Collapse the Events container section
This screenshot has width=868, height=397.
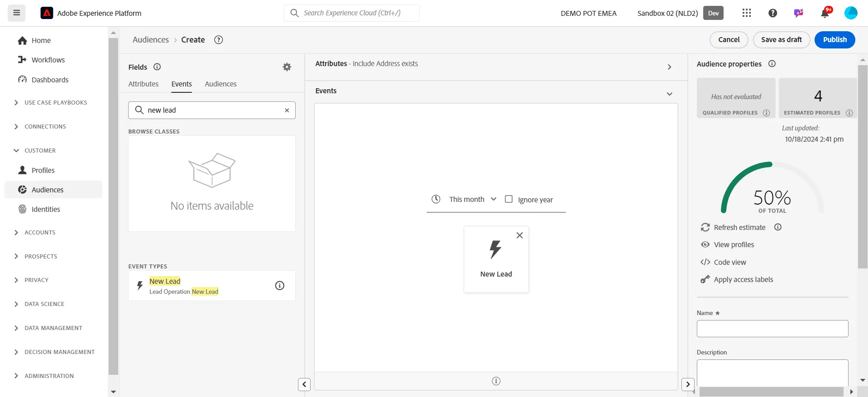[x=670, y=94]
